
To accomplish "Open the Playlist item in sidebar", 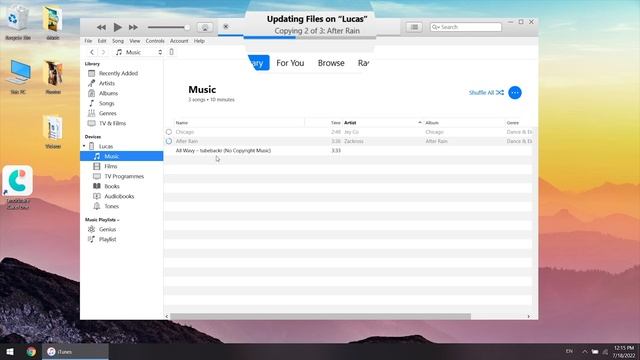I will [107, 240].
